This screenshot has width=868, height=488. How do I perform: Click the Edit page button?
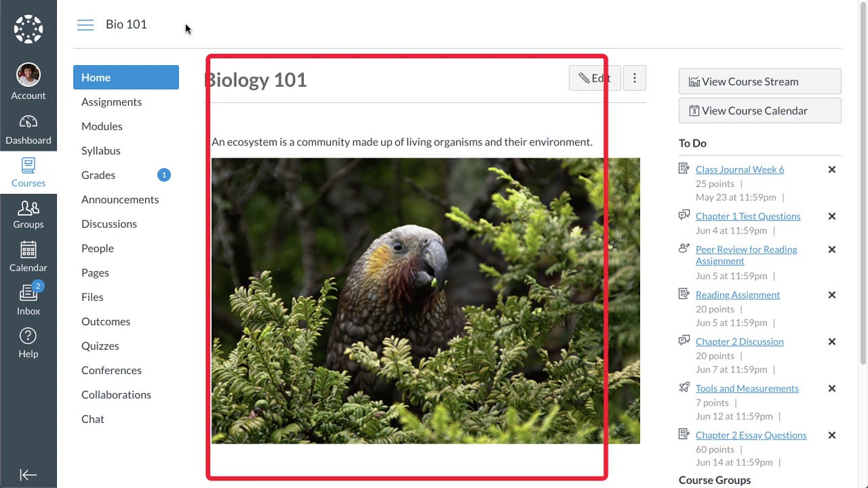[x=595, y=78]
